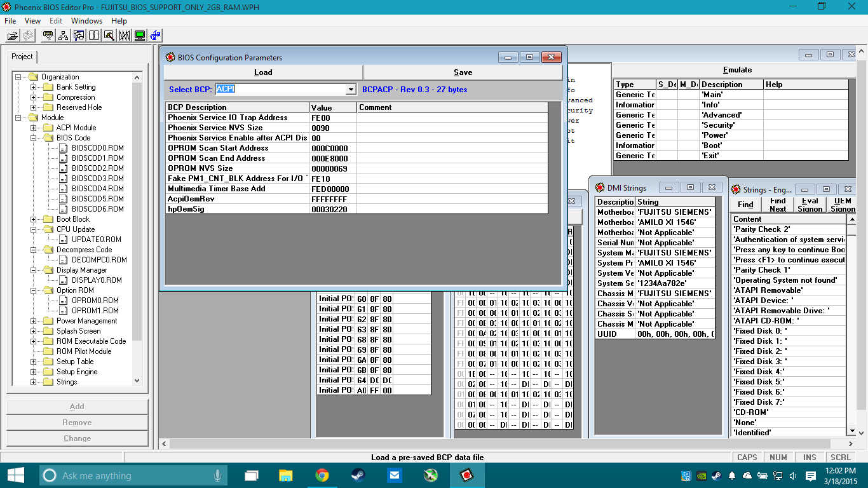Viewport: 868px width, 488px height.
Task: Select the hpOemSig row
Action: (356, 209)
